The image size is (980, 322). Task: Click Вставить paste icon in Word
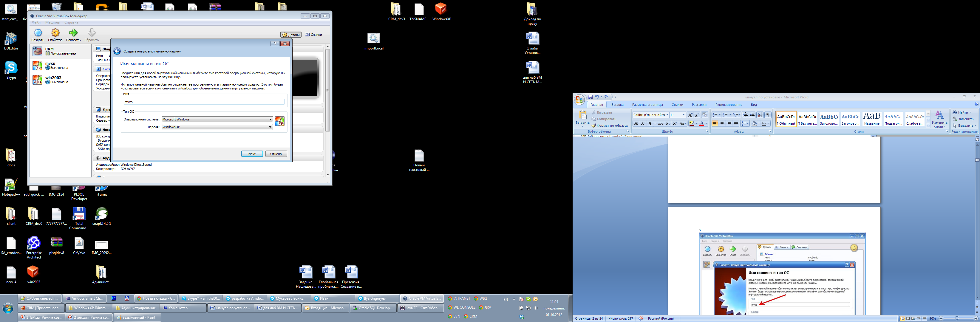coord(582,115)
